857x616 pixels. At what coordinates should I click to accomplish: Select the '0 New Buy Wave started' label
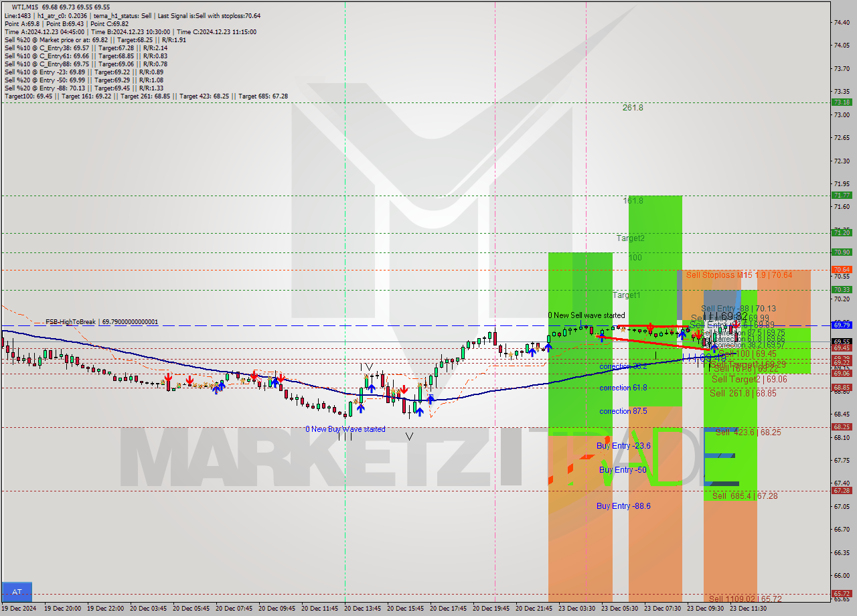345,429
